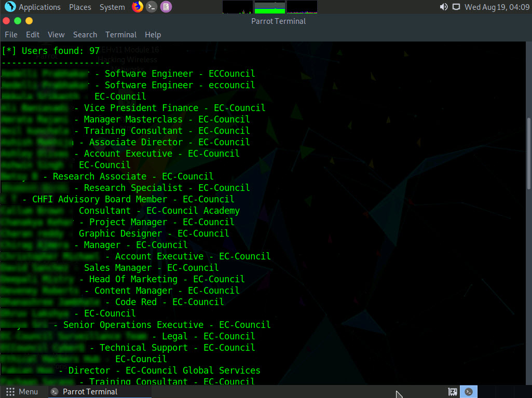This screenshot has height=398, width=532.
Task: Click the "Associate Director" line
Action: pos(126,142)
